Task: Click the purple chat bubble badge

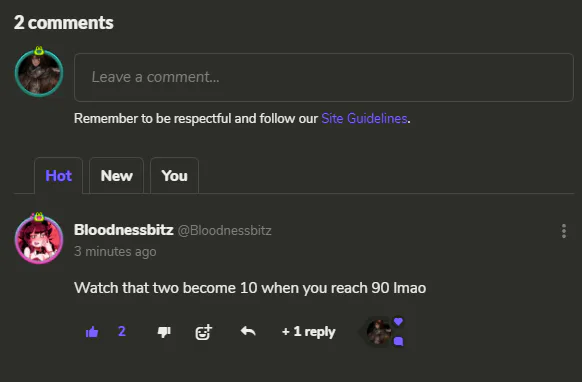Action: point(399,341)
